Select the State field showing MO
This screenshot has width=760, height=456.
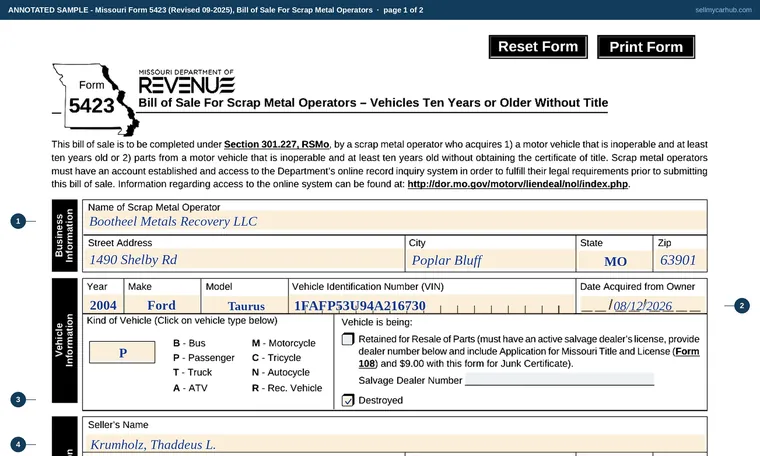615,261
